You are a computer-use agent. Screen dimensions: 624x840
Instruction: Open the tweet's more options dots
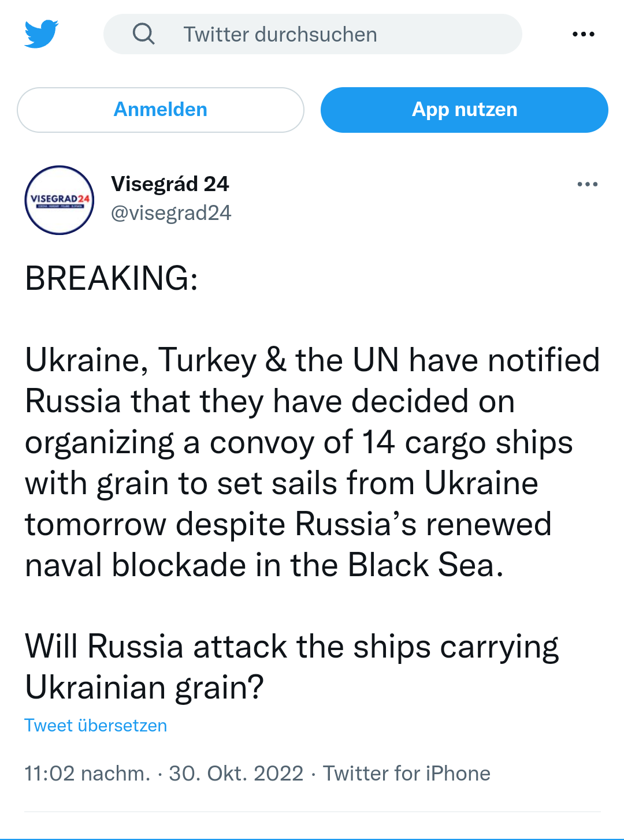tap(587, 184)
